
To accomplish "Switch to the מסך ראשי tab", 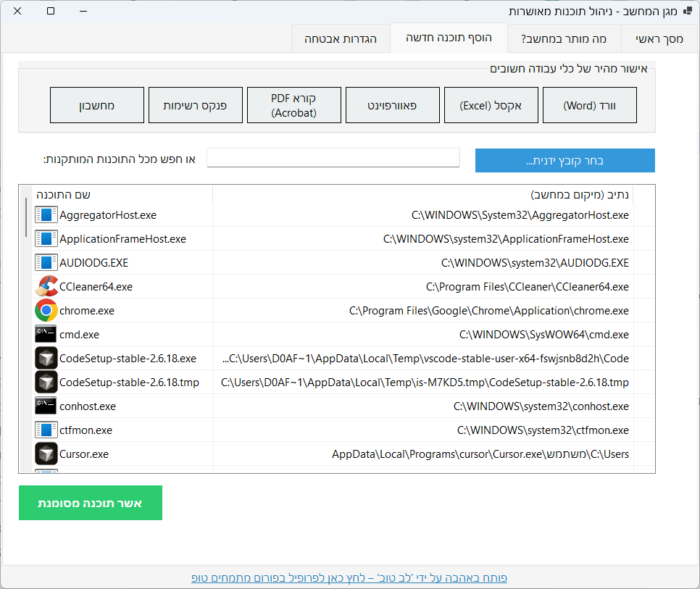I will [659, 38].
